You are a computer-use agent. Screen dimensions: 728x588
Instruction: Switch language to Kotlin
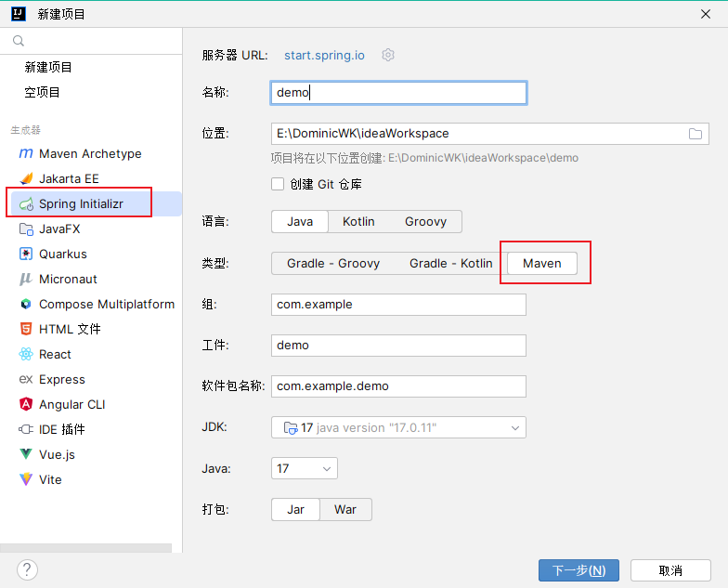coord(358,221)
